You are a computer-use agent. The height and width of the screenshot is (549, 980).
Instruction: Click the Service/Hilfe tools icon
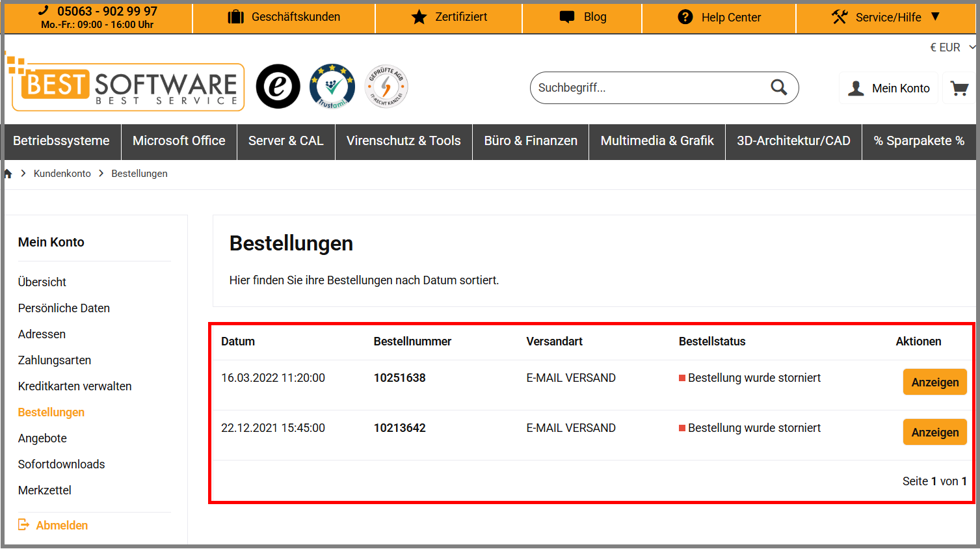pyautogui.click(x=840, y=17)
